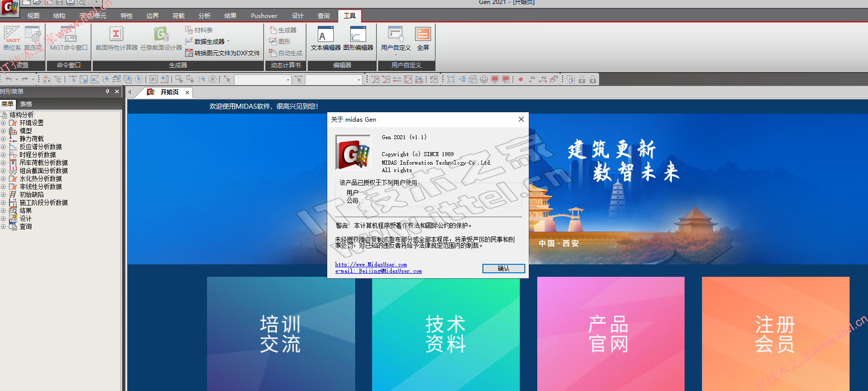Click the double-arrow toolbar icon
This screenshot has width=868, height=391.
397,79
